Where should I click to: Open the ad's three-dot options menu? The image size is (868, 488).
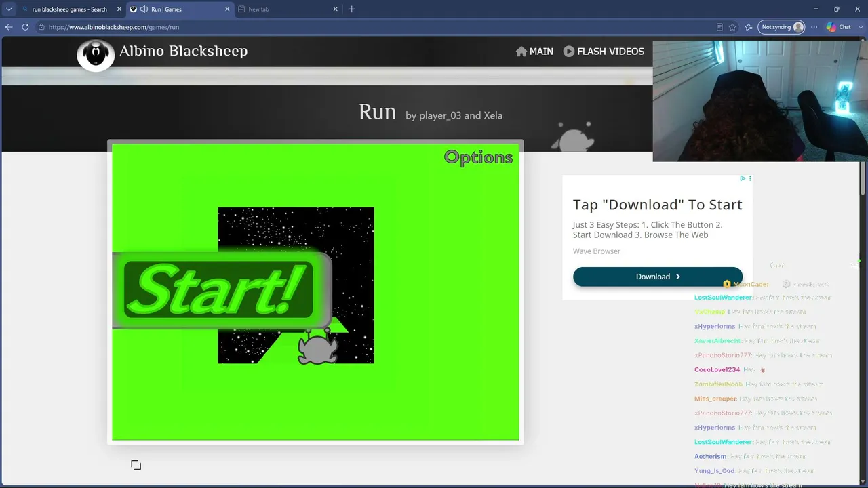[750, 178]
